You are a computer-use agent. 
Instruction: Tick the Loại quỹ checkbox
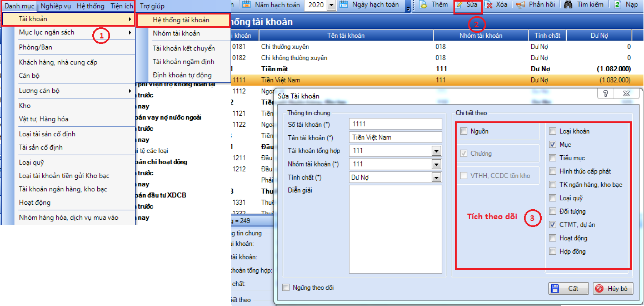pyautogui.click(x=552, y=198)
